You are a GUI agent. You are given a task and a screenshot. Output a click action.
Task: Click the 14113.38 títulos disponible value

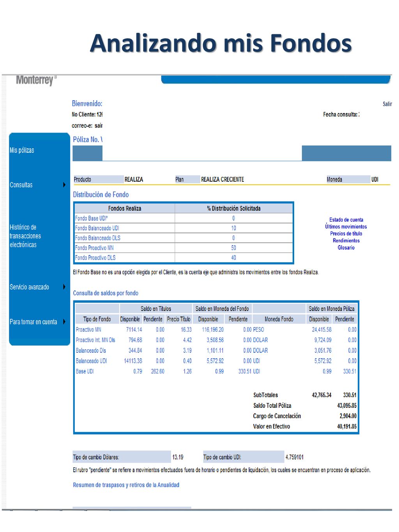tap(133, 361)
